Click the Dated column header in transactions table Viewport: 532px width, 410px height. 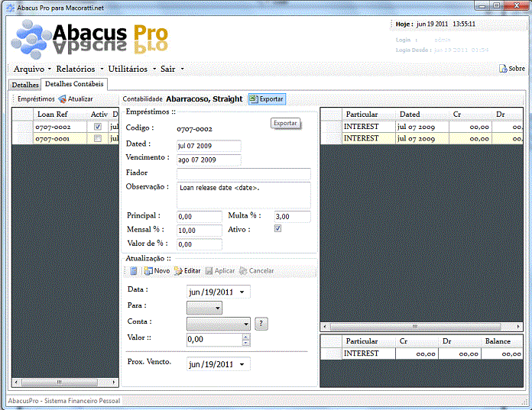coord(422,115)
